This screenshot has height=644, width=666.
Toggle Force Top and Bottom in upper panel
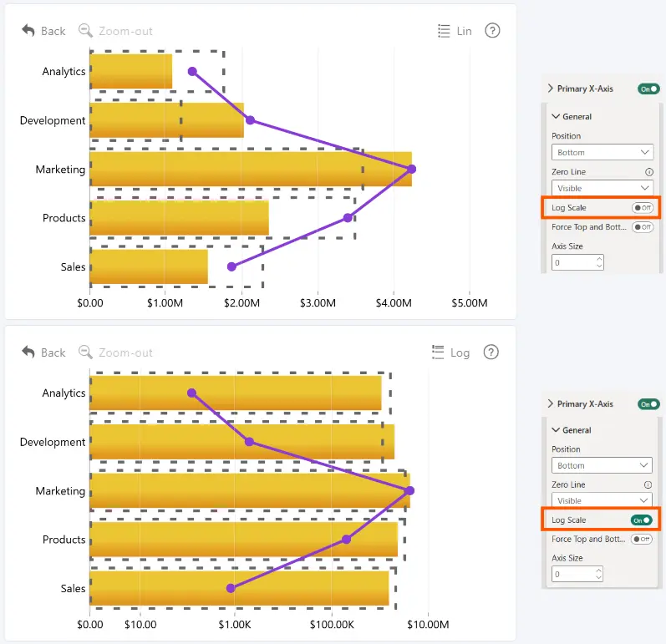pos(643,227)
